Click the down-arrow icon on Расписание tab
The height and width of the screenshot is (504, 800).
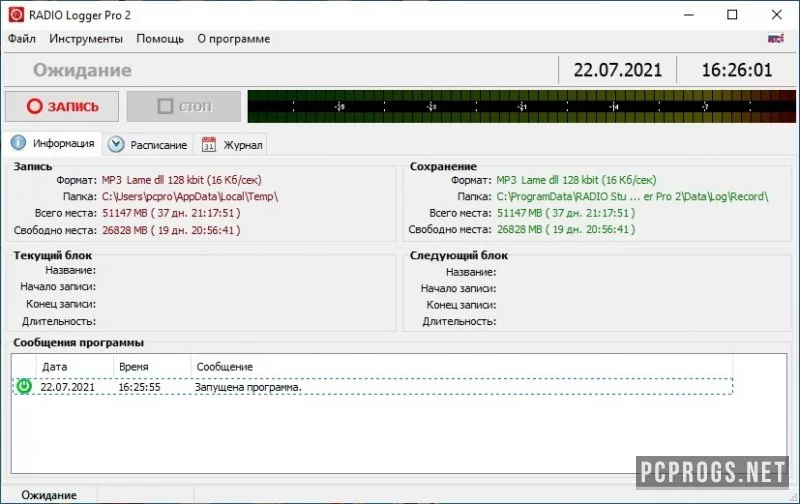(116, 145)
